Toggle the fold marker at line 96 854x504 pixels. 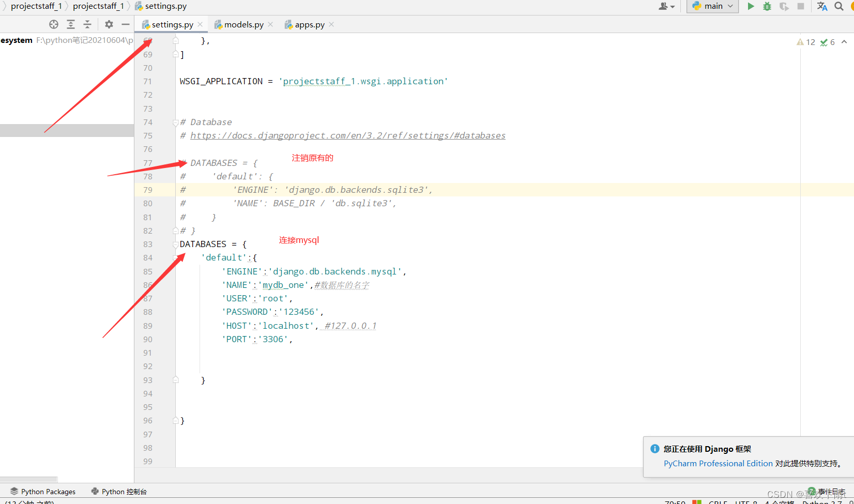point(176,420)
